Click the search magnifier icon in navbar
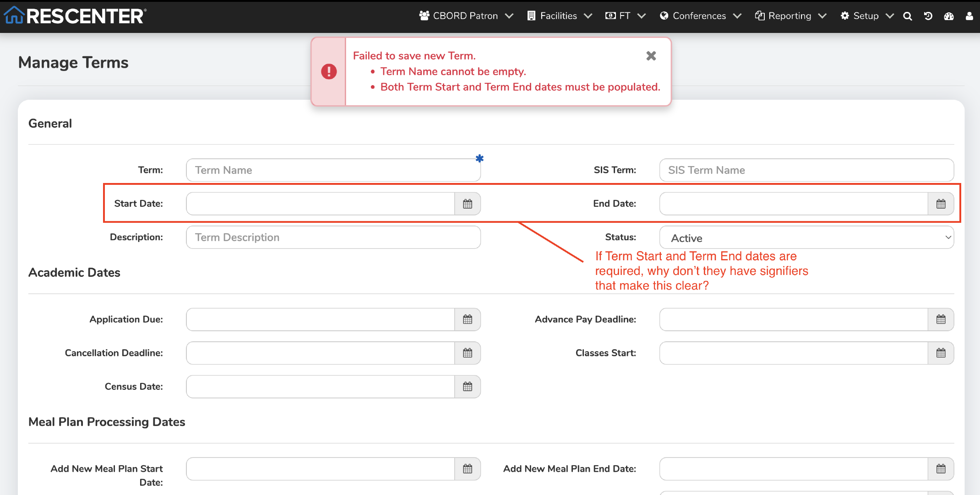Image resolution: width=980 pixels, height=495 pixels. (x=907, y=16)
